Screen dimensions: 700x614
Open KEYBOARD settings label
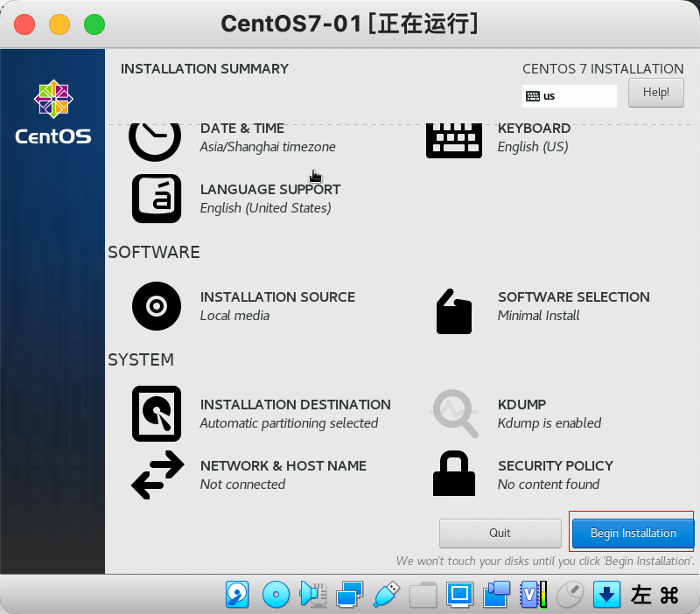[534, 128]
